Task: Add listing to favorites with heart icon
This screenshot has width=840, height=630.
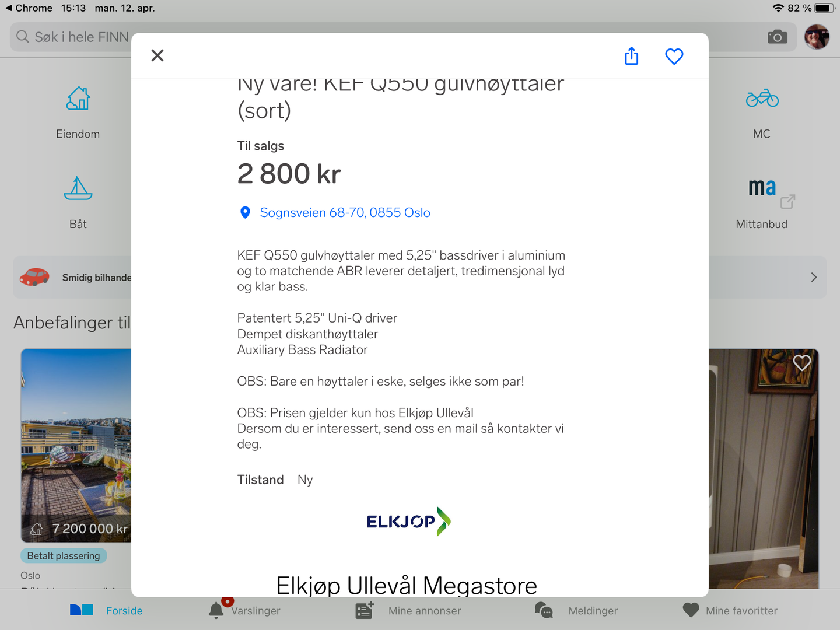Action: point(674,57)
